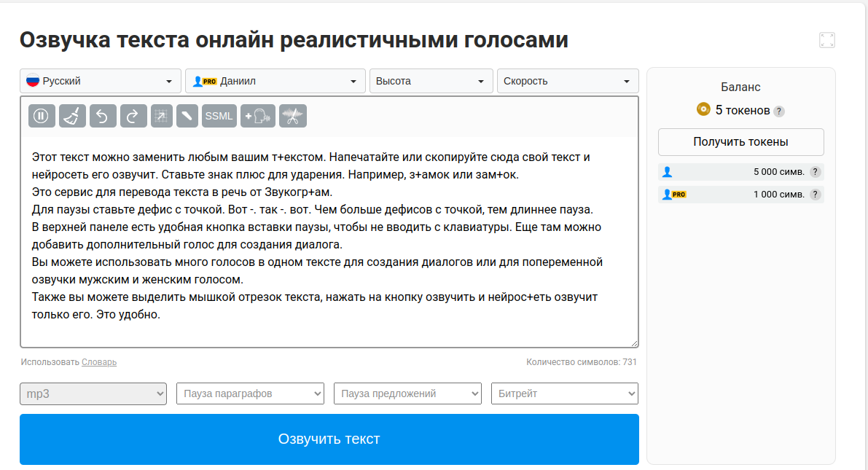Redo the last edit

tap(133, 116)
